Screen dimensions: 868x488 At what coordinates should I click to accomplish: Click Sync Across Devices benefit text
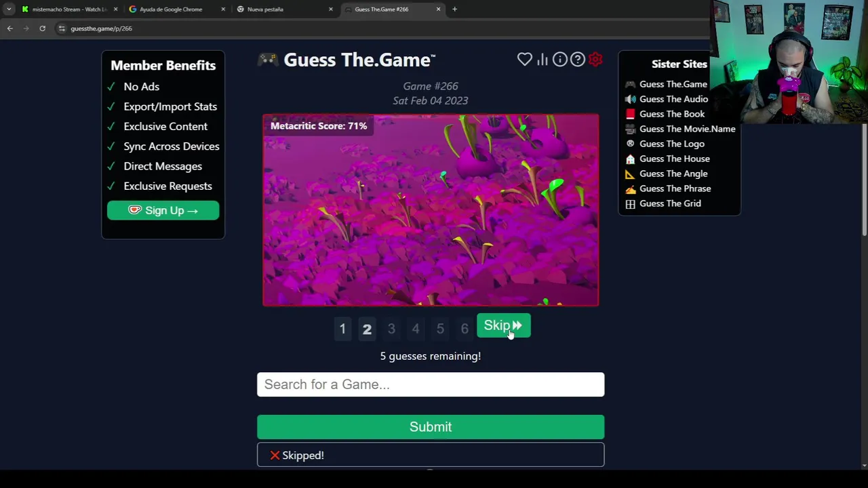point(172,146)
